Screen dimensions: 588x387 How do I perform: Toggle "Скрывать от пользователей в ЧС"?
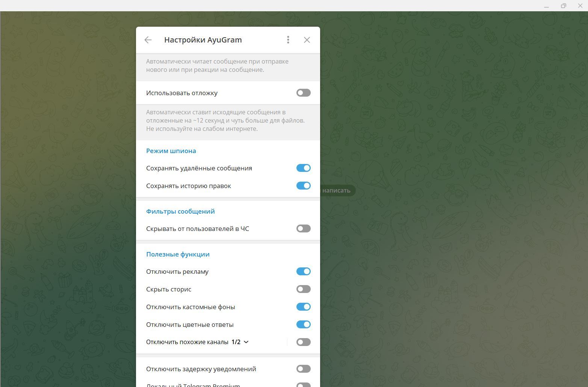click(x=304, y=229)
